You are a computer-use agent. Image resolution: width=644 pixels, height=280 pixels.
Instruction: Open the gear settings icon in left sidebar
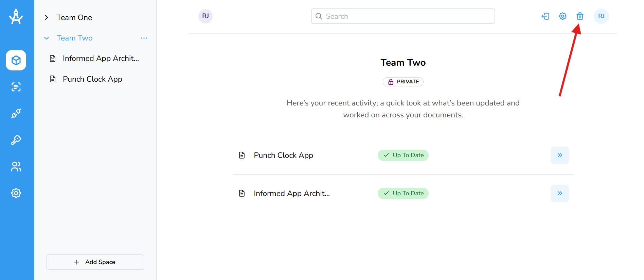click(x=16, y=193)
